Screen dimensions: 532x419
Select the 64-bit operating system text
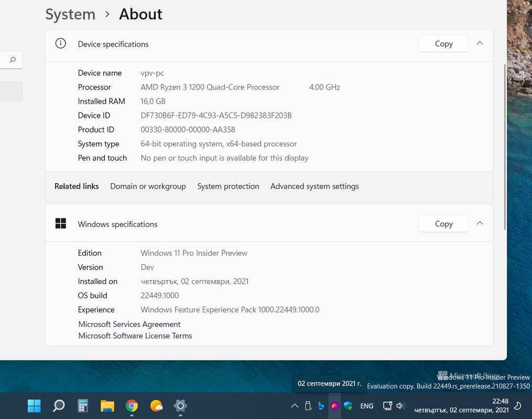219,144
